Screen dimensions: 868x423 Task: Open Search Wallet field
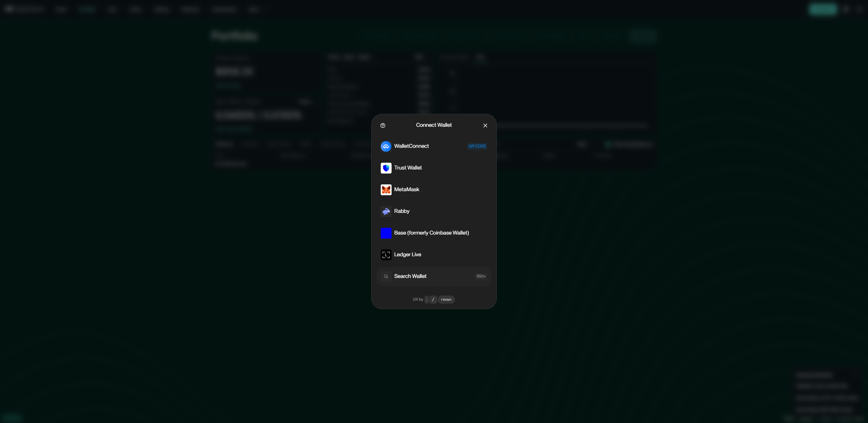pos(434,277)
